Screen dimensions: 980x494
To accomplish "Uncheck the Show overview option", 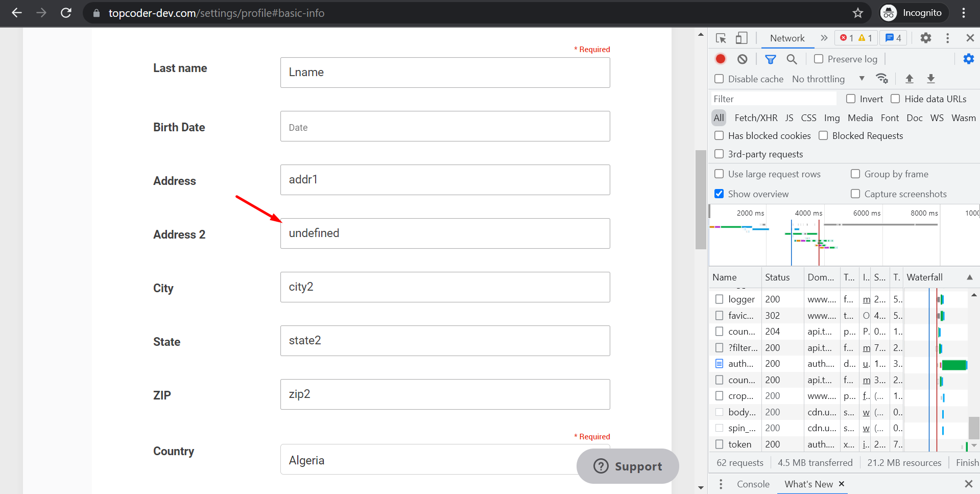I will click(719, 194).
